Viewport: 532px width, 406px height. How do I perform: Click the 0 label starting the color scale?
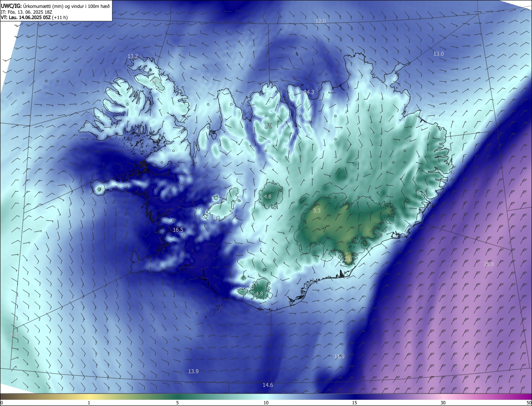point(2,403)
